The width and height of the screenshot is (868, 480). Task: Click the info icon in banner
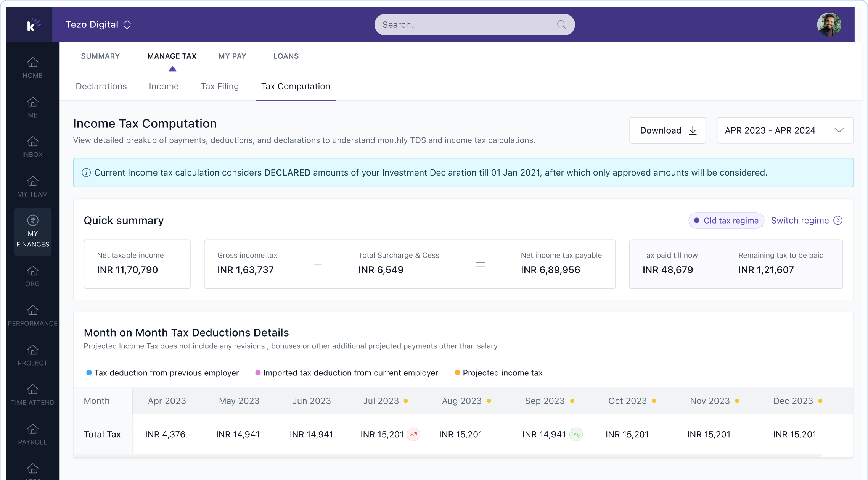tap(86, 172)
